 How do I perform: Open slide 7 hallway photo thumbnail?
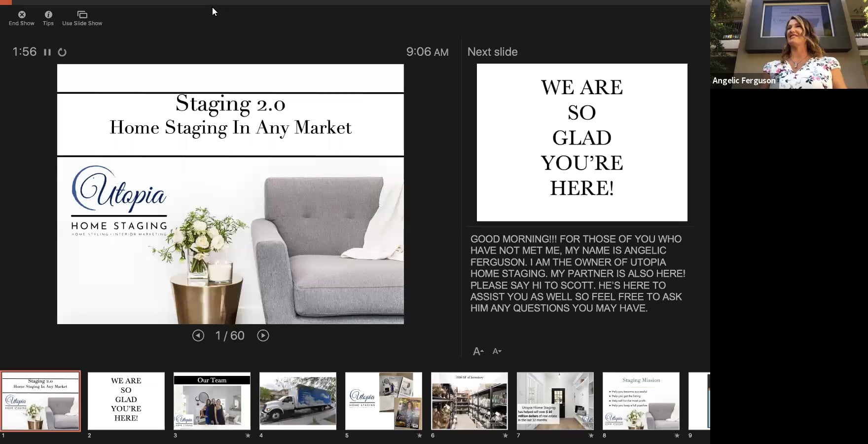click(x=555, y=401)
